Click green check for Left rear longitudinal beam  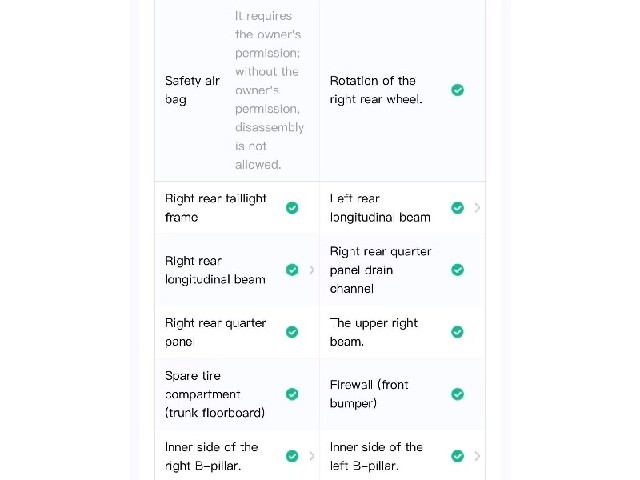pyautogui.click(x=458, y=208)
